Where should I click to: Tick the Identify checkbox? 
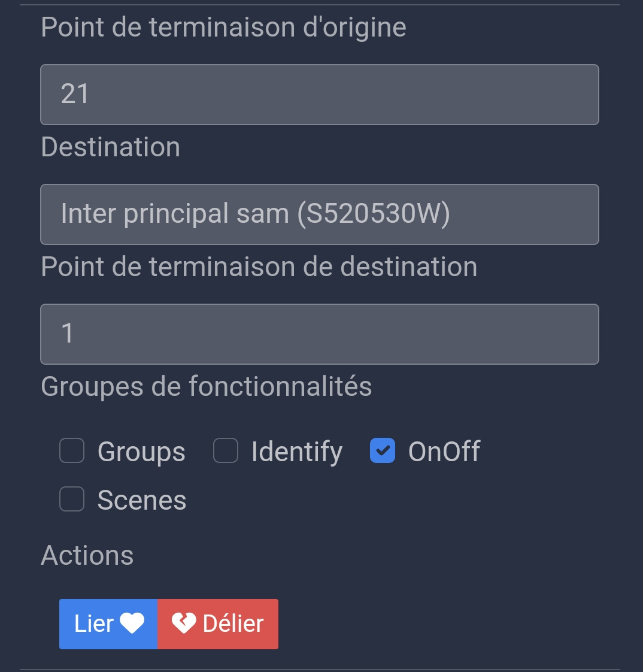click(x=226, y=450)
